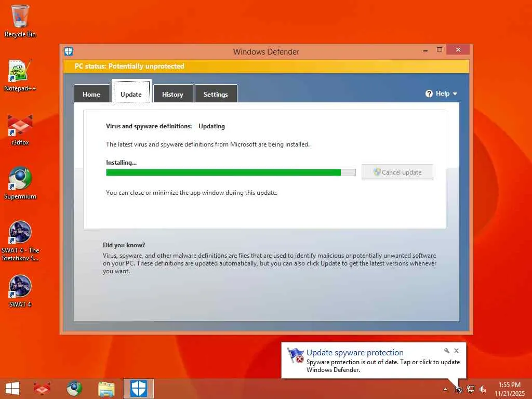Select the Supermium desktop shortcut
The image size is (532, 399).
(x=20, y=183)
